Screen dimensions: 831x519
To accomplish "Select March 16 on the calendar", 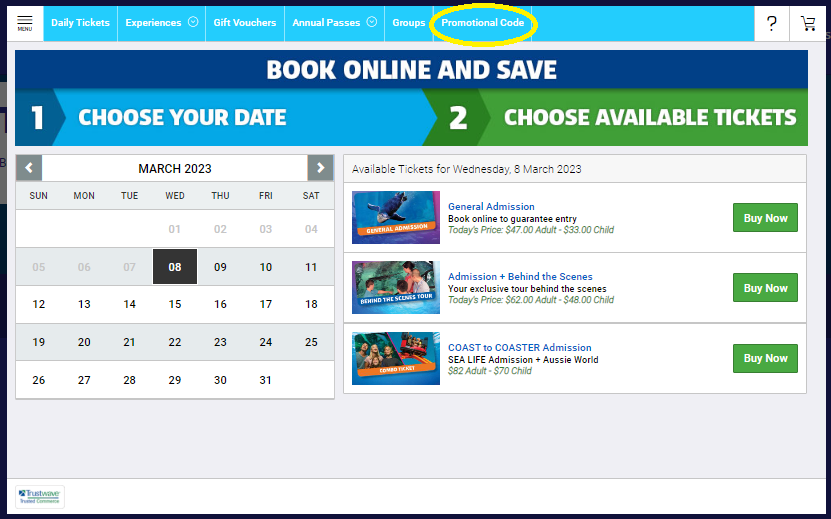I will 220,304.
